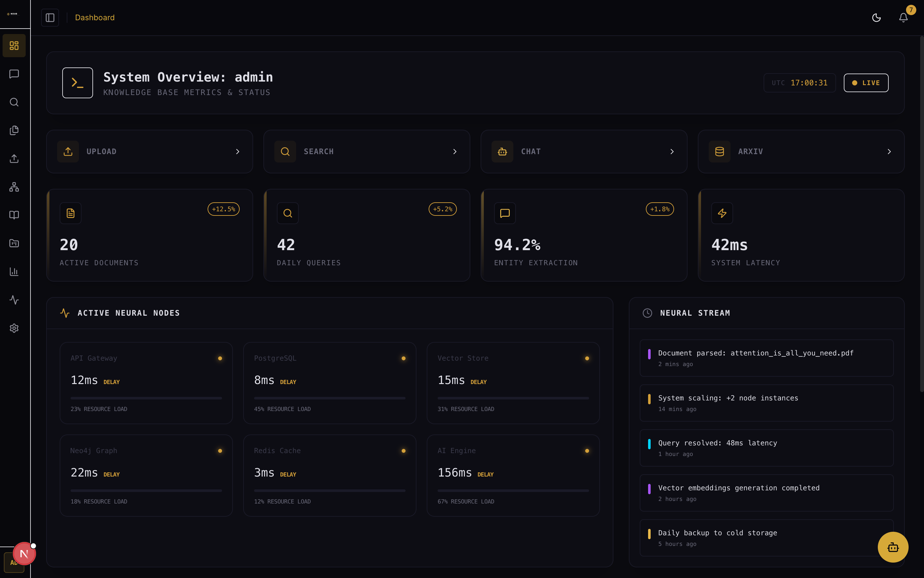This screenshot has width=924, height=578.
Task: Open the CHAT quick action card
Action: point(584,151)
